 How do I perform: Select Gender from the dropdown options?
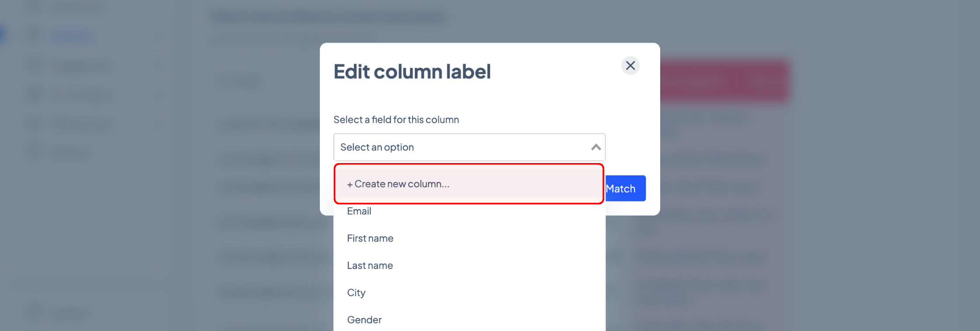[x=364, y=320]
